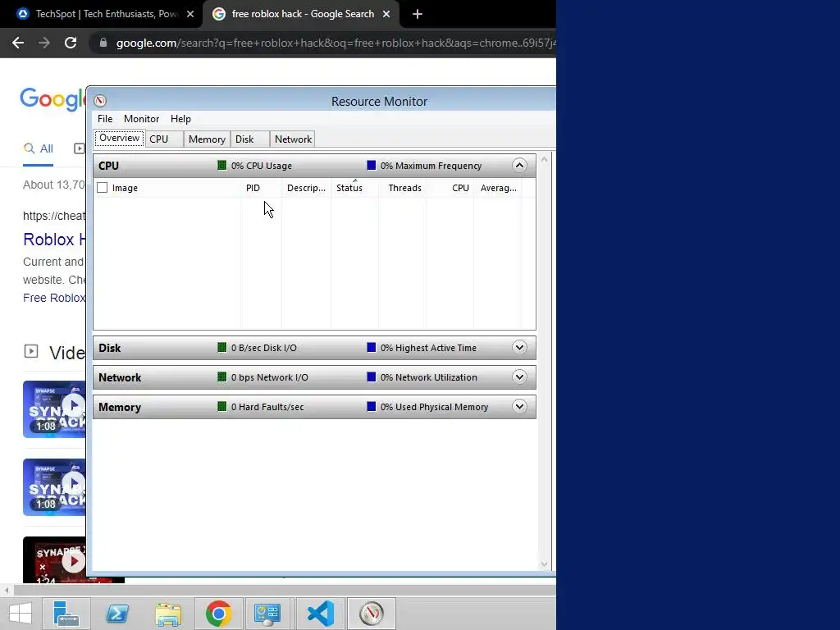The width and height of the screenshot is (840, 630).
Task: Click blue Network Utilization swatch
Action: pyautogui.click(x=371, y=377)
